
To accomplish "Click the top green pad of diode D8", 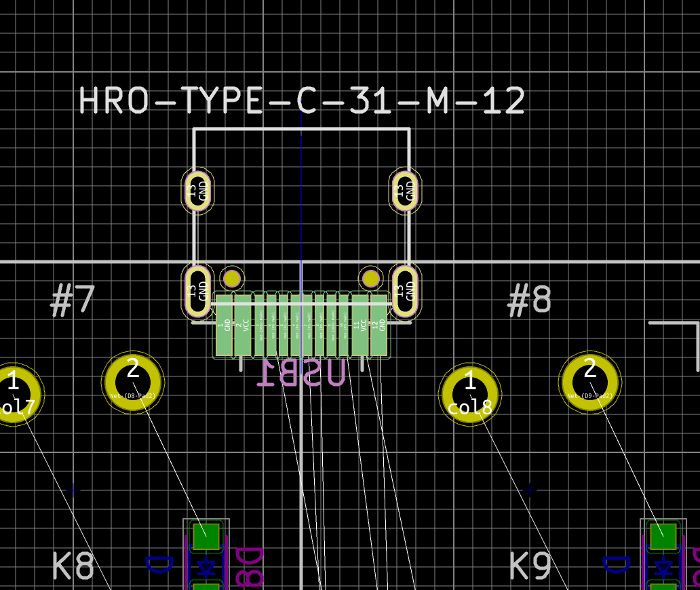I will tap(206, 536).
